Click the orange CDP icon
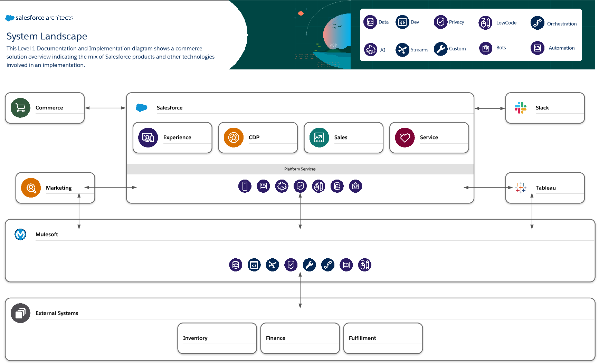Image resolution: width=599 pixels, height=364 pixels. click(234, 137)
